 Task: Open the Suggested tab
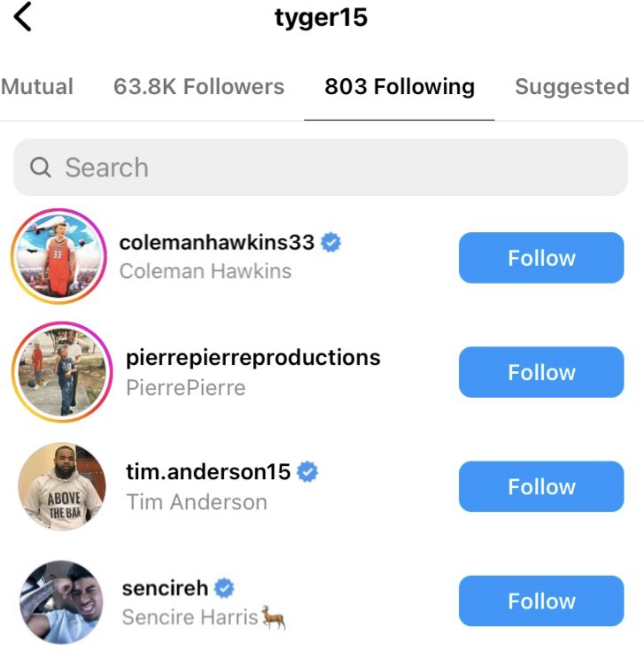(572, 86)
